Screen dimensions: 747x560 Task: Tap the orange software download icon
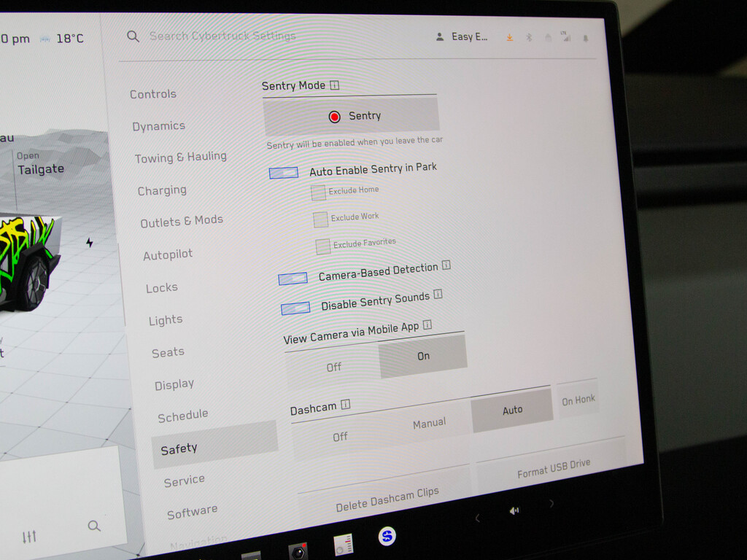tap(510, 37)
